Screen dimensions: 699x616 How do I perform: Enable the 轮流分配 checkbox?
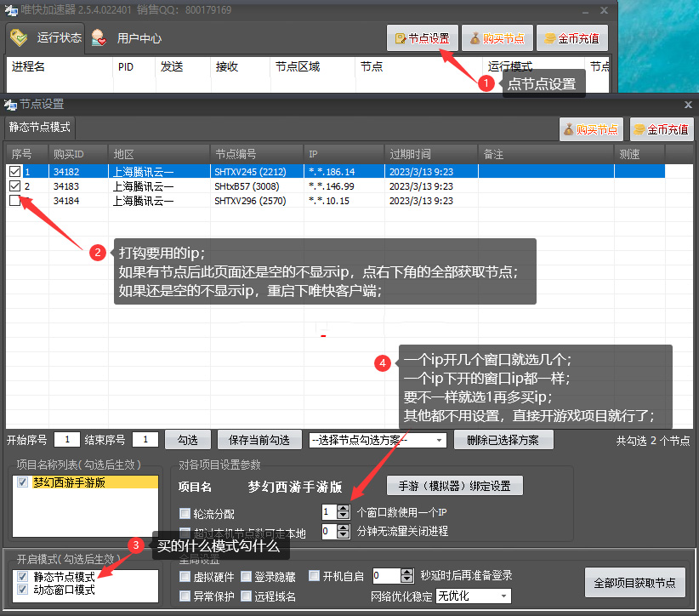point(185,513)
